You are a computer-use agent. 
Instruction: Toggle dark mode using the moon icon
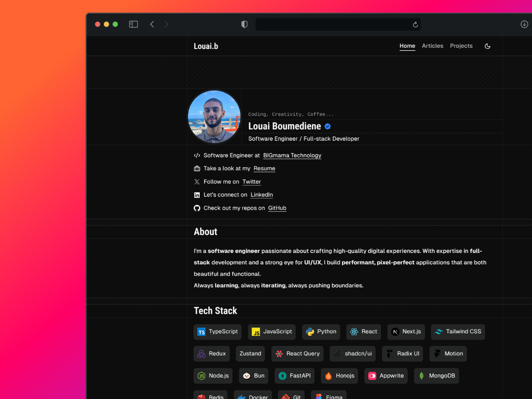click(x=488, y=46)
